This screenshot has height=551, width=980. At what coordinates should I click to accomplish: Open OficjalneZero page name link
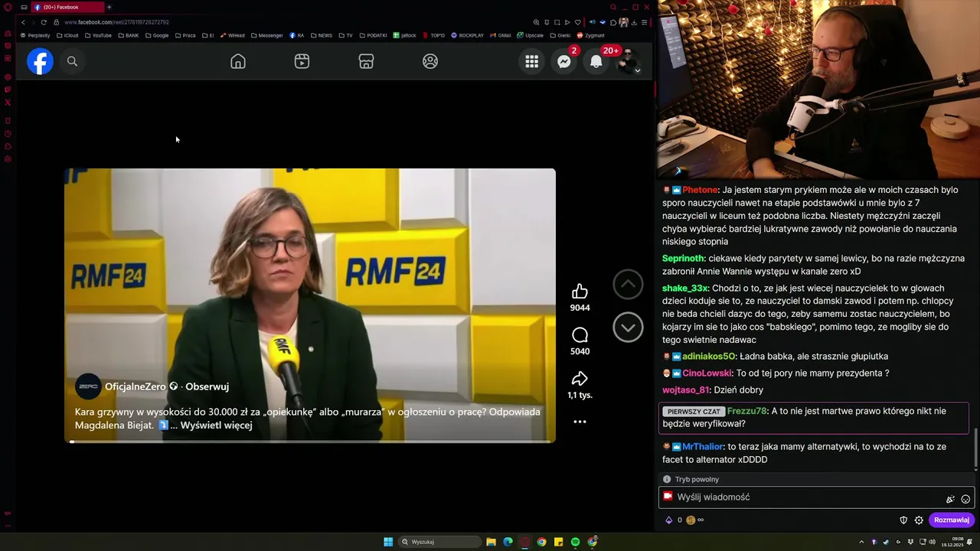136,386
